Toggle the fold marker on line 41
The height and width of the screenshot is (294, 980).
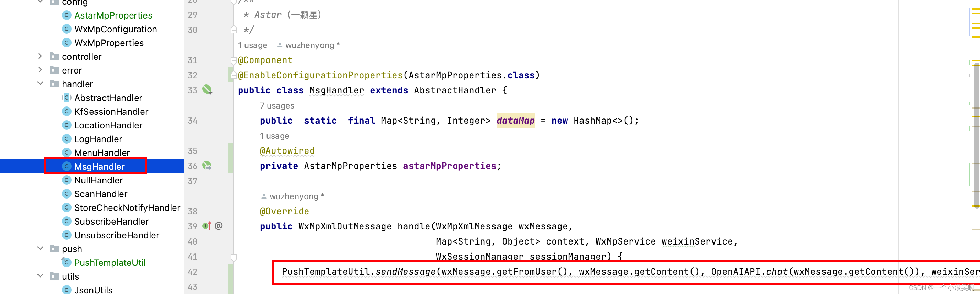coord(233,257)
